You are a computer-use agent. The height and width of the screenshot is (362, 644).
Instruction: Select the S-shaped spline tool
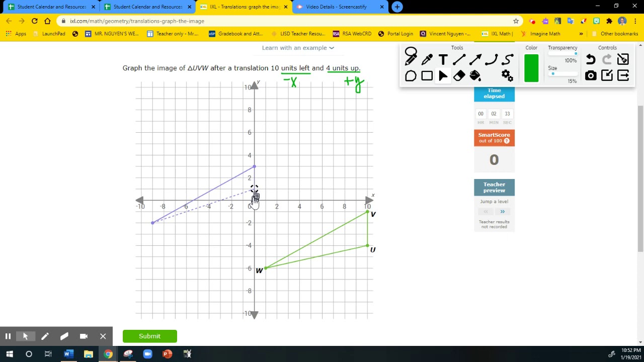coord(507,60)
